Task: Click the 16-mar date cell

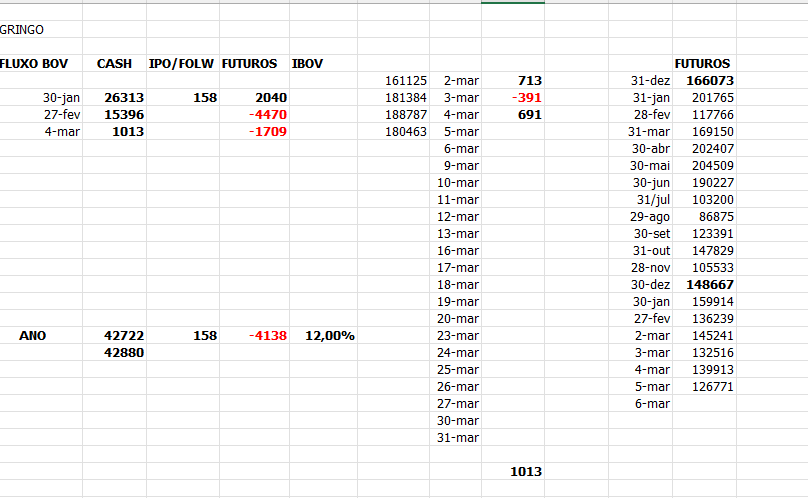Action: click(458, 251)
